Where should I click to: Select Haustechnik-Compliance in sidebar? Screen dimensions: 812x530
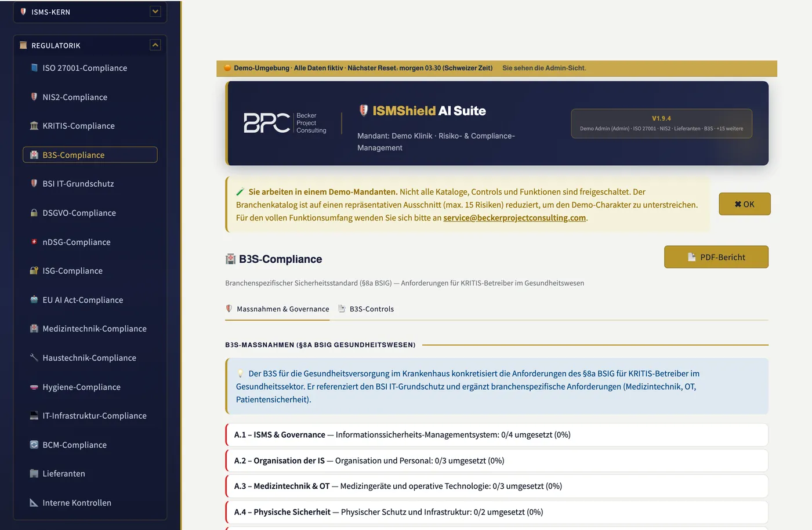tap(90, 358)
